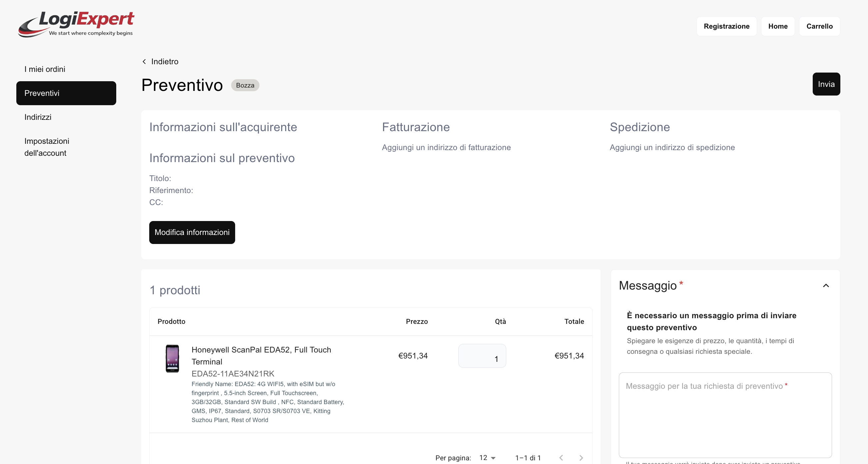The image size is (868, 464).
Task: Click Aggiungi un indirizzo di fatturazione
Action: (x=446, y=147)
